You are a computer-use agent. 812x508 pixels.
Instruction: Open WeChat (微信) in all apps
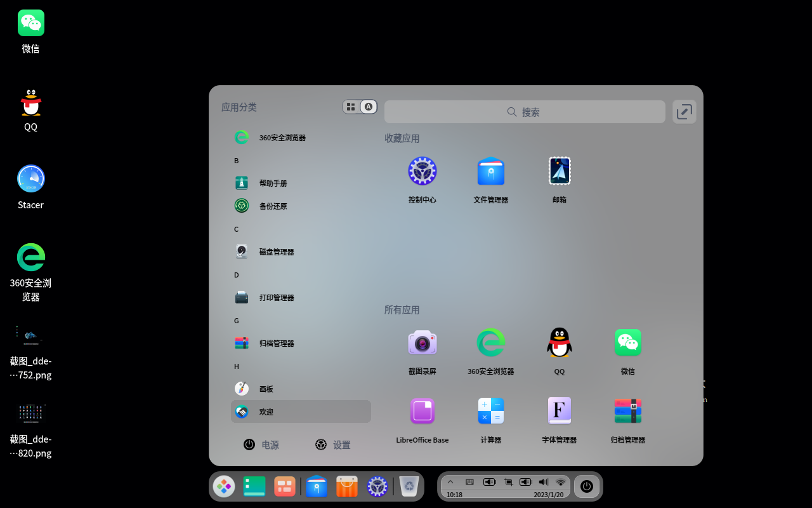[x=627, y=342]
